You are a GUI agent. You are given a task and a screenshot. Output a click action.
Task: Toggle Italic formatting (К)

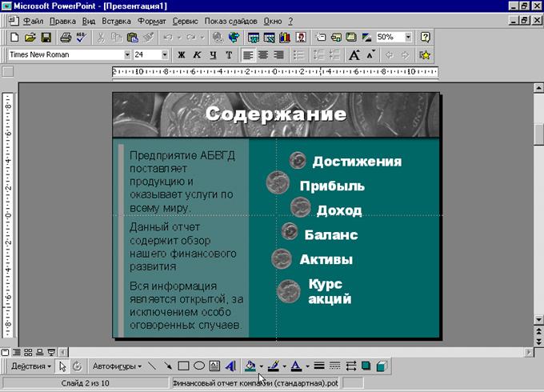click(x=197, y=55)
